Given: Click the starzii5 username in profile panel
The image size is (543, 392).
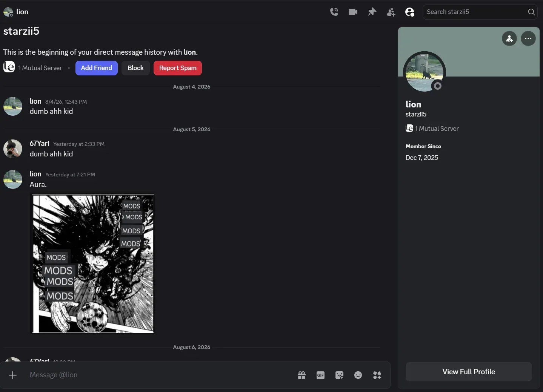Looking at the screenshot, I should (416, 114).
